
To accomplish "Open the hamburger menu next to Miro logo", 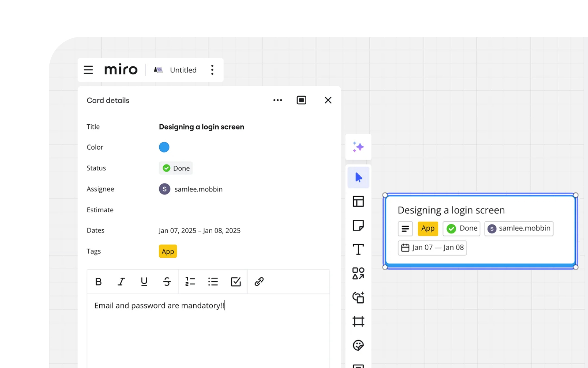I will 88,70.
